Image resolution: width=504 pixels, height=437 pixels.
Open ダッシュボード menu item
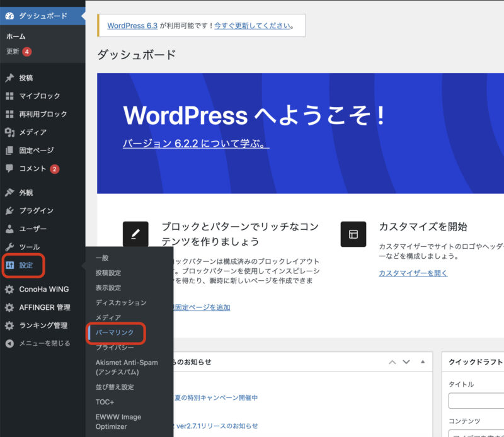pyautogui.click(x=43, y=16)
